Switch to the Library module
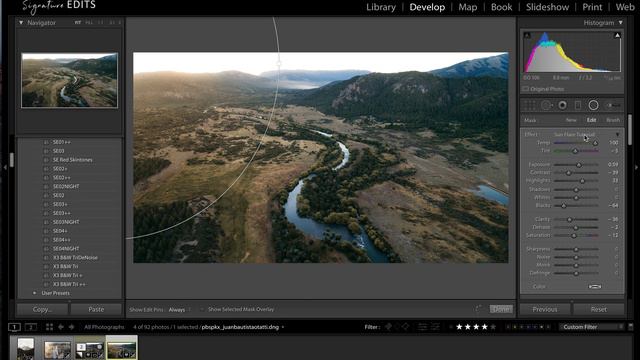Viewport: 640px width, 360px height. [381, 7]
